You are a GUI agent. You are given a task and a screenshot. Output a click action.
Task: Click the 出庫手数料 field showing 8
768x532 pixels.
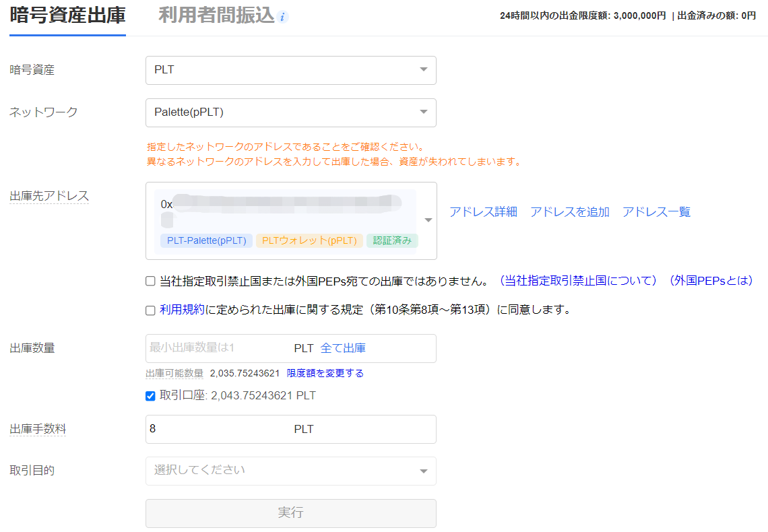[291, 429]
